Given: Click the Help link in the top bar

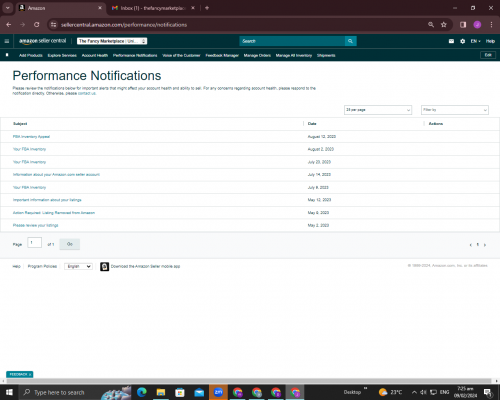Looking at the screenshot, I should pos(490,41).
